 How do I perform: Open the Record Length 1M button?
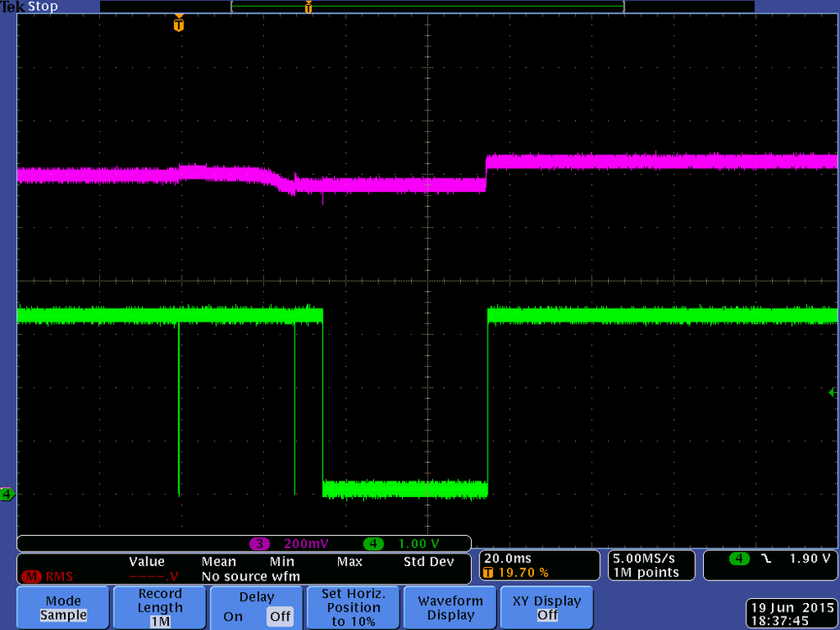point(160,607)
